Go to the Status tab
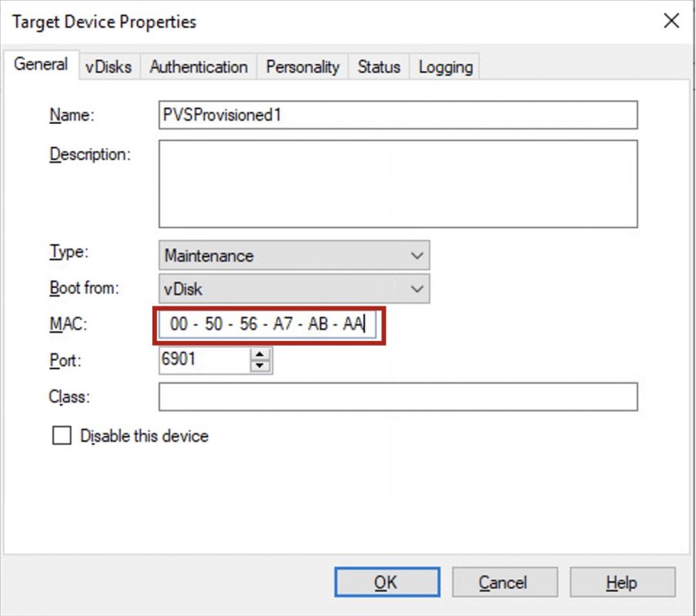The image size is (696, 616). point(379,67)
